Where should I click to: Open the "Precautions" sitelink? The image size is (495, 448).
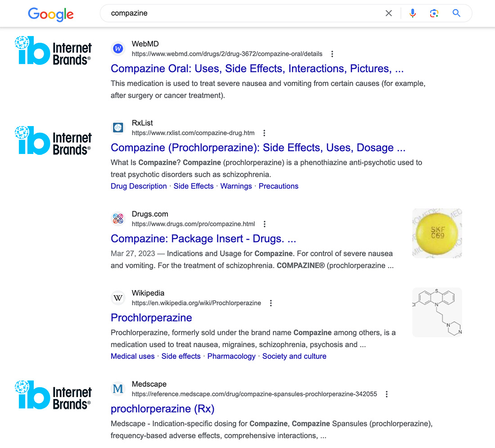pyautogui.click(x=279, y=186)
